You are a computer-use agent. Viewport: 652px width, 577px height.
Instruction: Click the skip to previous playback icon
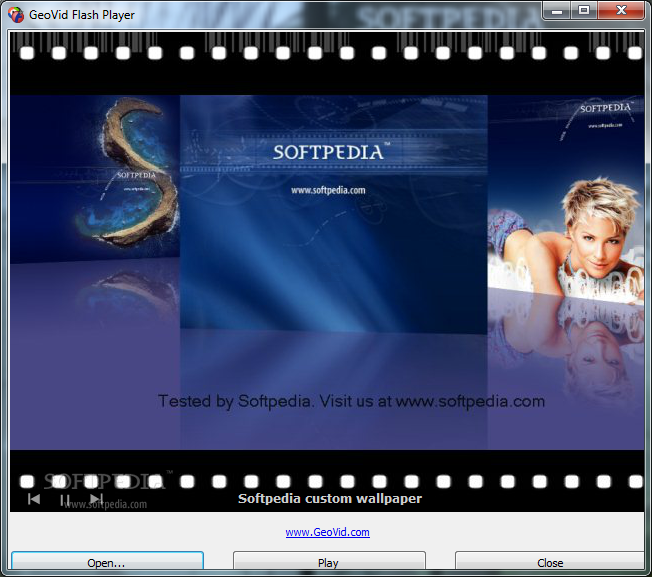[x=34, y=499]
